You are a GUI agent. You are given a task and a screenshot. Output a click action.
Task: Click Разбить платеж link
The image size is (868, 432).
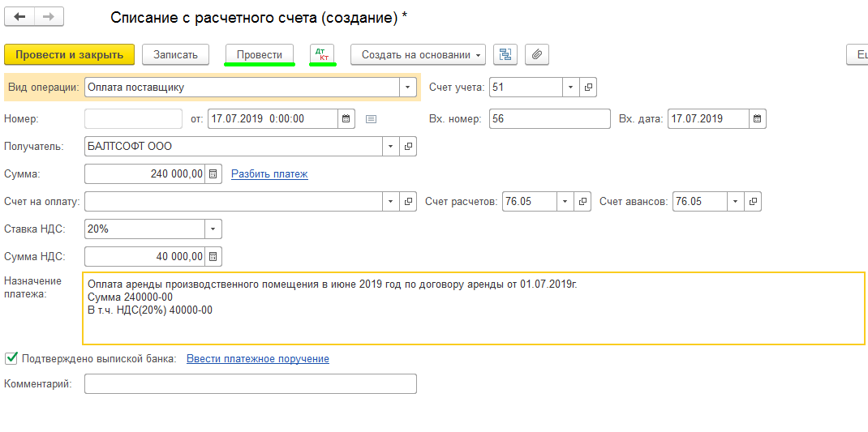[269, 174]
